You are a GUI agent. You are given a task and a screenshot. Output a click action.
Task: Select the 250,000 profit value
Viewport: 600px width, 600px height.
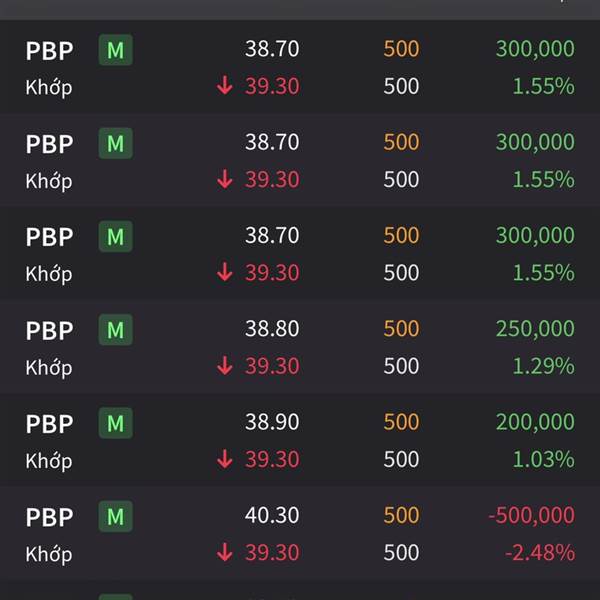[535, 328]
